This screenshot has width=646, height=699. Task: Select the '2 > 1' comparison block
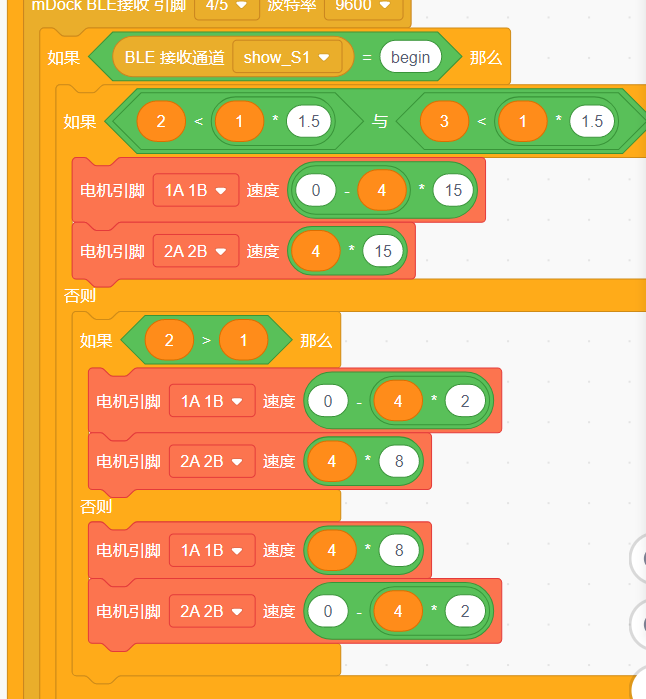pyautogui.click(x=206, y=340)
